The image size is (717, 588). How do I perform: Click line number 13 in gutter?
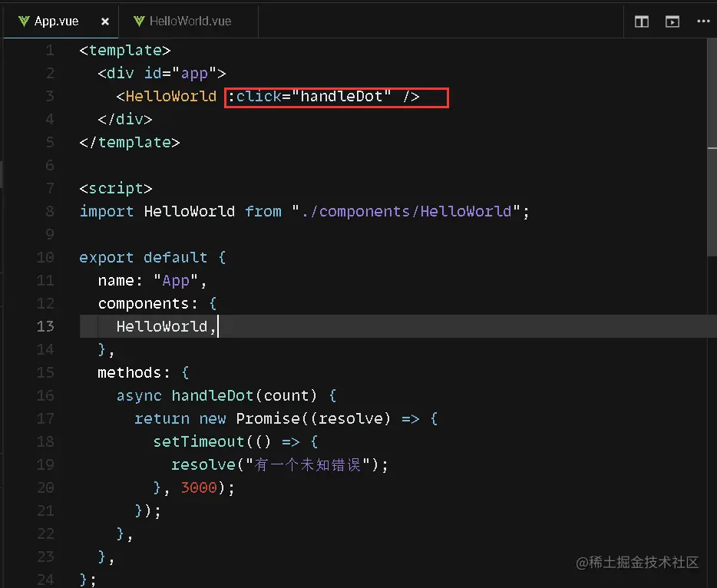pos(45,326)
